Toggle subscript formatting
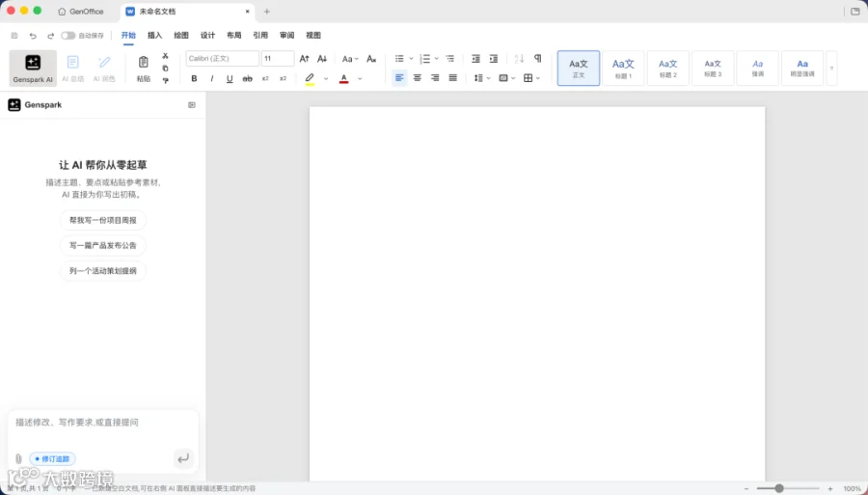The image size is (868, 495). 265,78
